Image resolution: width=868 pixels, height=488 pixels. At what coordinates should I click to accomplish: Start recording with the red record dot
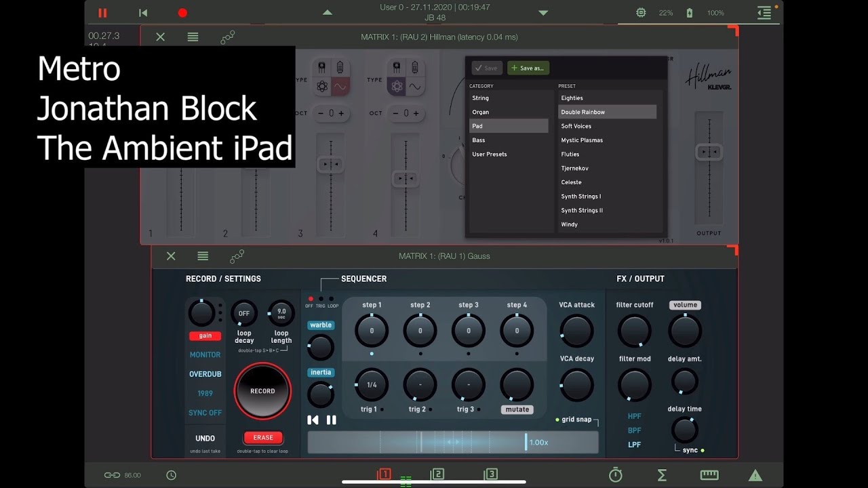(182, 12)
